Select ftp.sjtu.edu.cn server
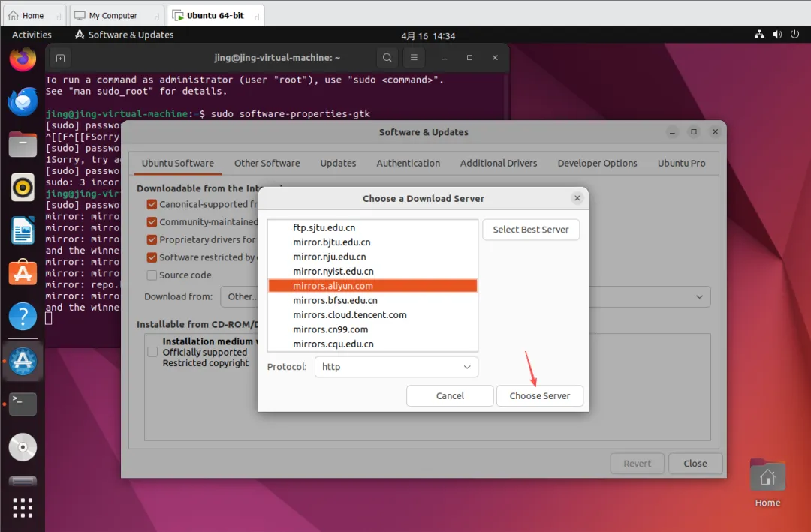The width and height of the screenshot is (811, 532). (x=372, y=227)
